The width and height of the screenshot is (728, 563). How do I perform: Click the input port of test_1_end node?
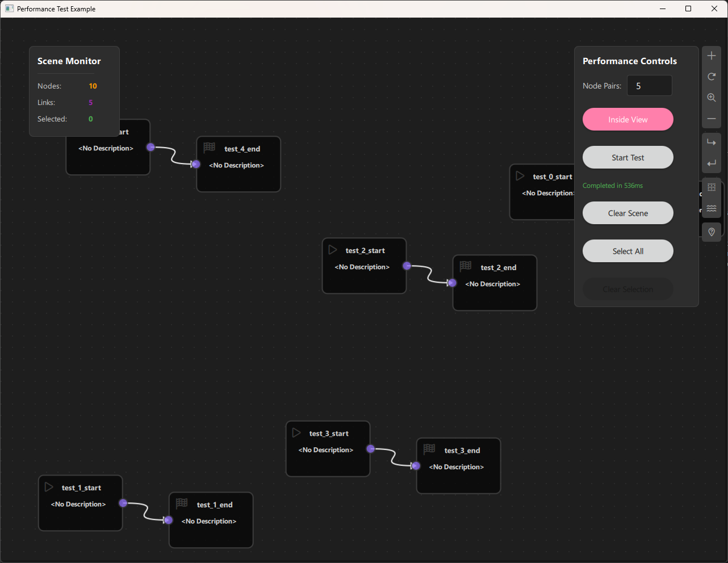168,520
